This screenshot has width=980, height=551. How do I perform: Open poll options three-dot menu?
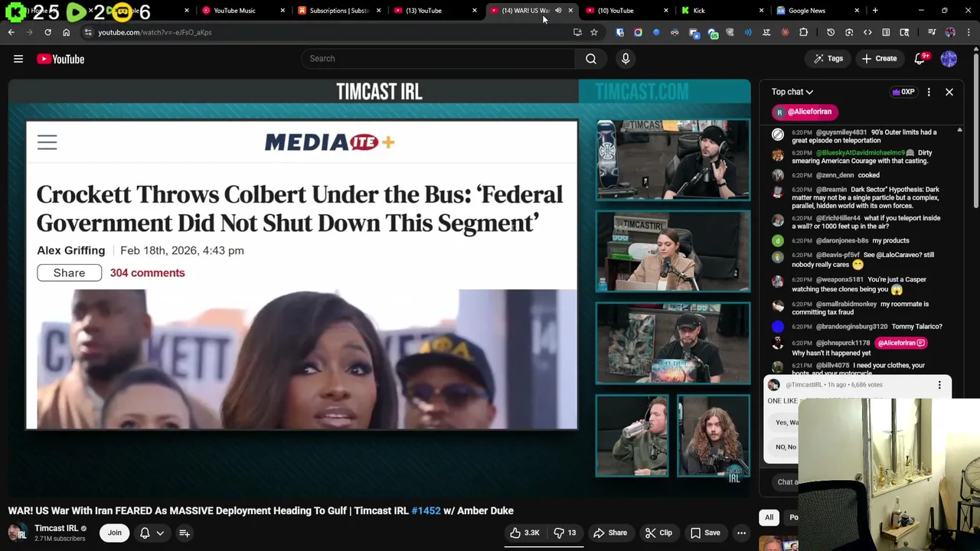(939, 385)
